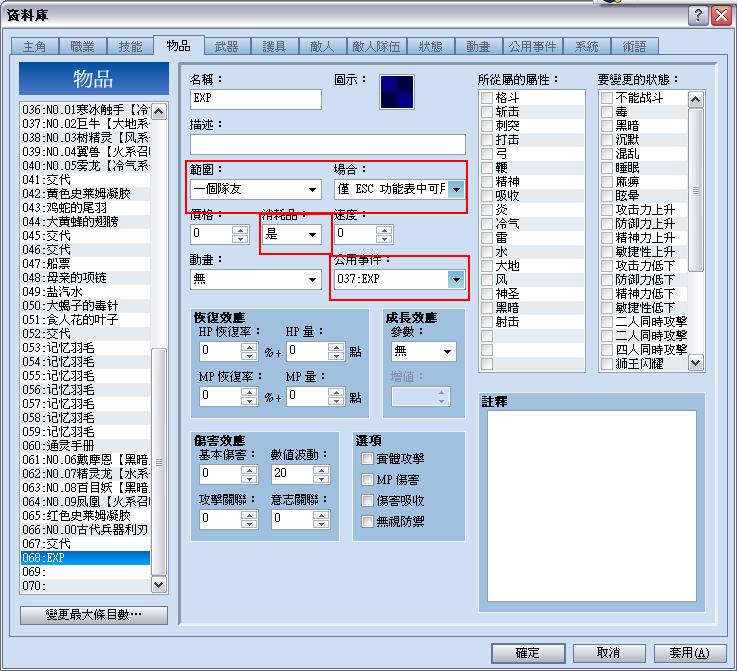Increase HP 恢復率 with up arrow
737x671 pixels.
coord(249,347)
